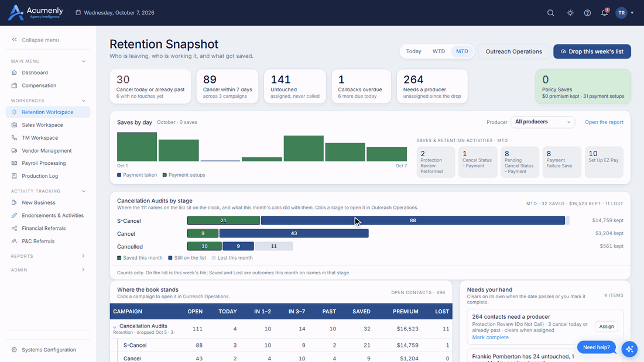Viewport: 644px width, 362px height.
Task: Open the Untouched 141 card
Action: tap(295, 86)
